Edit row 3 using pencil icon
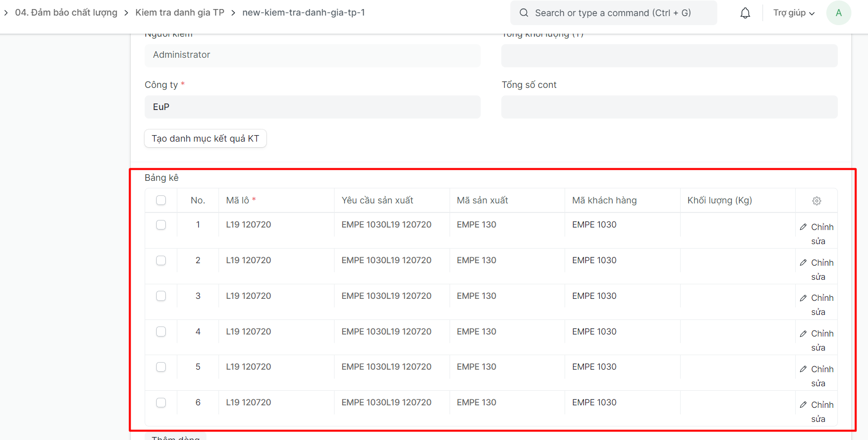 [803, 298]
